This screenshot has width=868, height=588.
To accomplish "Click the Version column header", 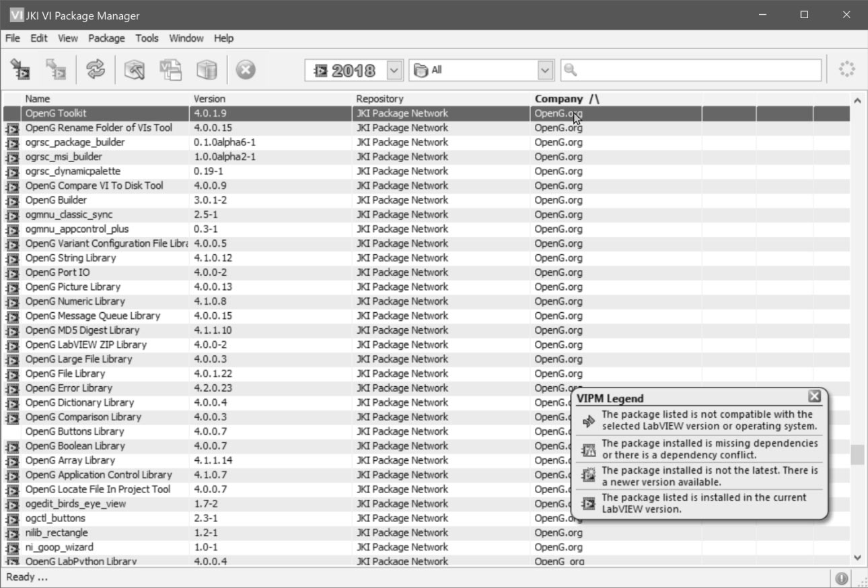I will pos(209,99).
